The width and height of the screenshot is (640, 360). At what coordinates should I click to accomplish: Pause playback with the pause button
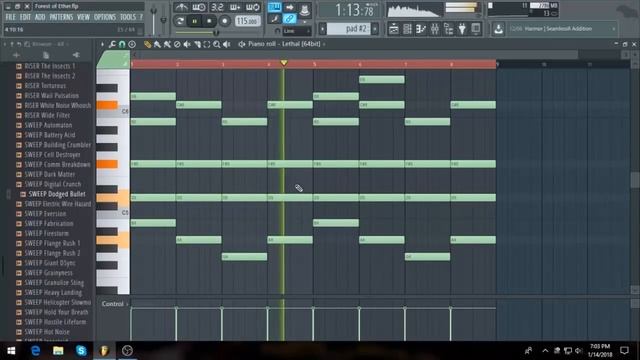(195, 21)
